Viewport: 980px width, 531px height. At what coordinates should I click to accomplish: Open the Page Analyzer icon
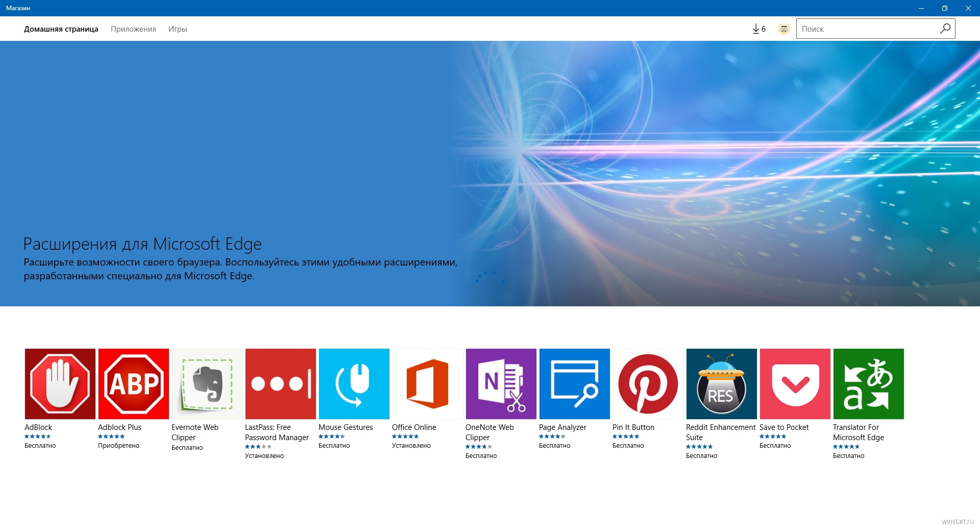point(574,384)
